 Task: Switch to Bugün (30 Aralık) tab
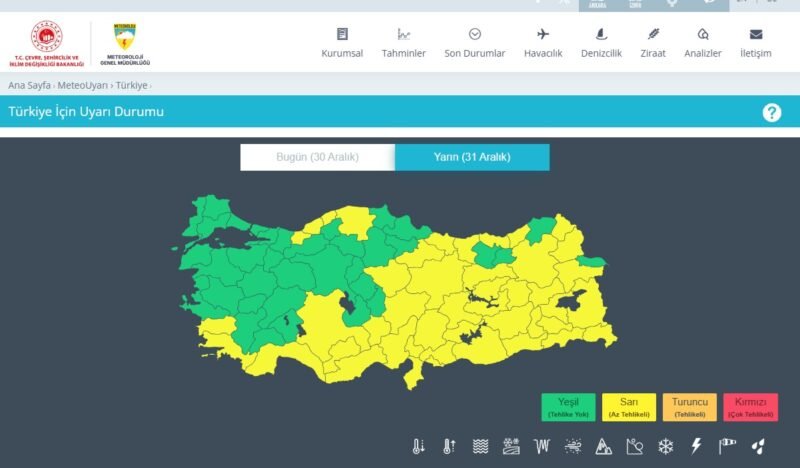(317, 158)
